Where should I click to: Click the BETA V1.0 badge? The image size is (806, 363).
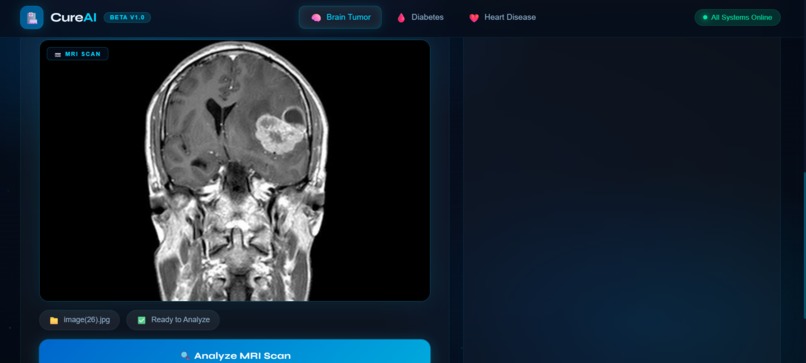click(127, 17)
